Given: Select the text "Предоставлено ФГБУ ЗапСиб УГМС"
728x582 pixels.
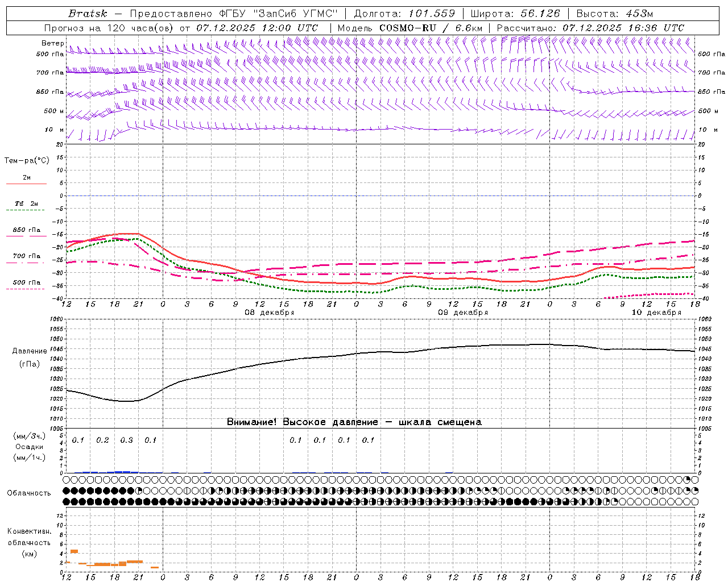Looking at the screenshot, I should [x=234, y=14].
